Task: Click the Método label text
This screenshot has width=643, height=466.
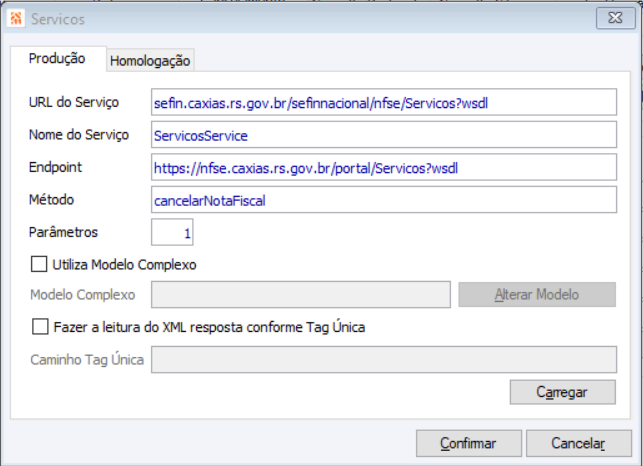Action: pyautogui.click(x=53, y=200)
